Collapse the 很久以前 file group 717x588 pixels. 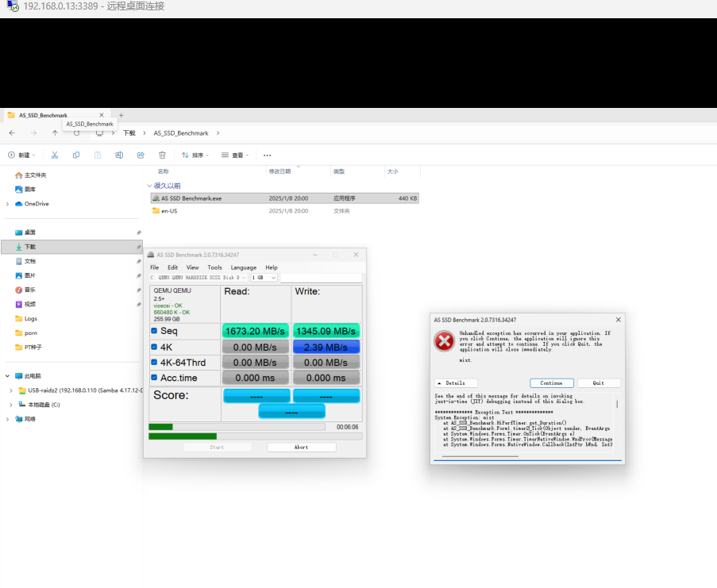point(149,186)
